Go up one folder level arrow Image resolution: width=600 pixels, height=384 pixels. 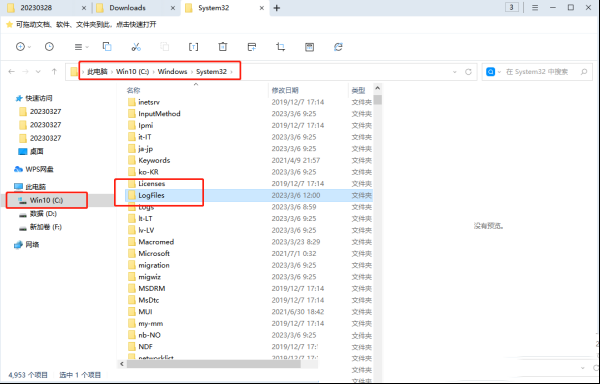point(54,72)
